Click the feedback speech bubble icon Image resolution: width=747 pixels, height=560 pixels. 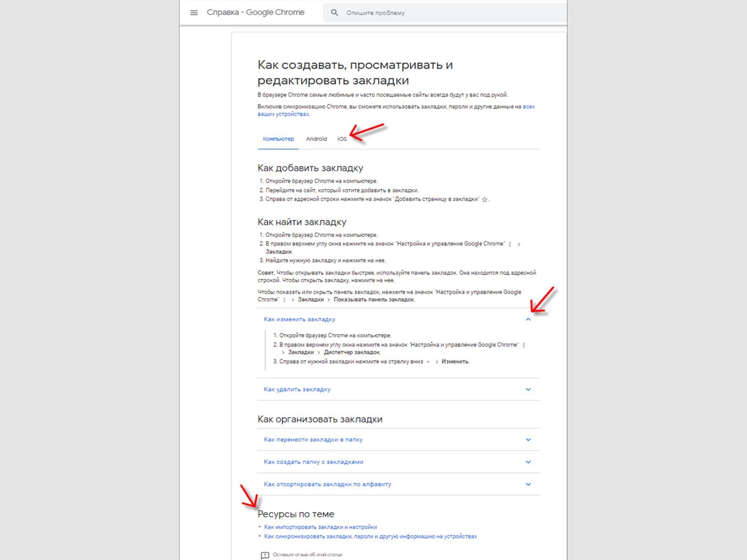click(x=265, y=555)
